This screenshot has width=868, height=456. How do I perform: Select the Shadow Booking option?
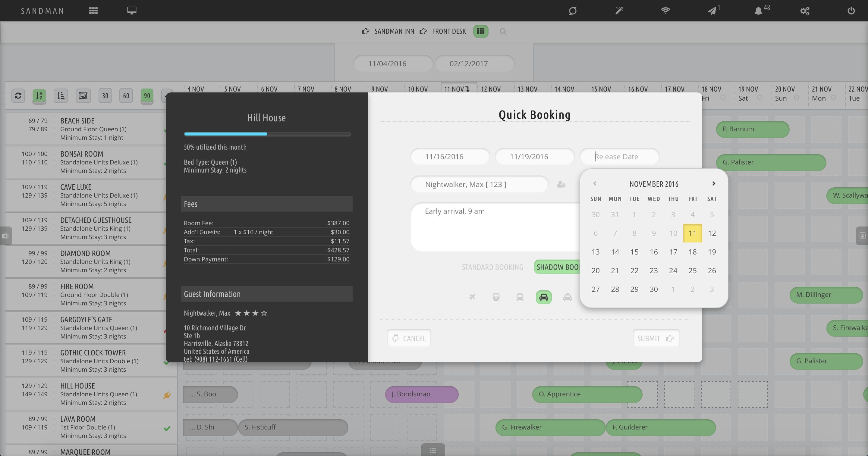(557, 267)
